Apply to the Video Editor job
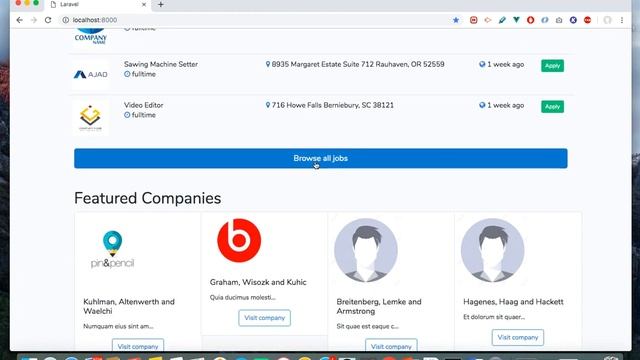This screenshot has height=360, width=640. pos(552,107)
